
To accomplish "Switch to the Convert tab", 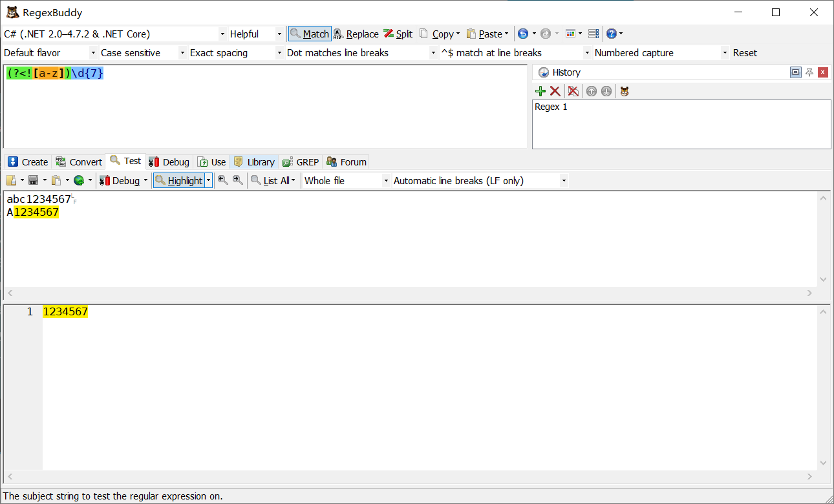I will (x=79, y=162).
